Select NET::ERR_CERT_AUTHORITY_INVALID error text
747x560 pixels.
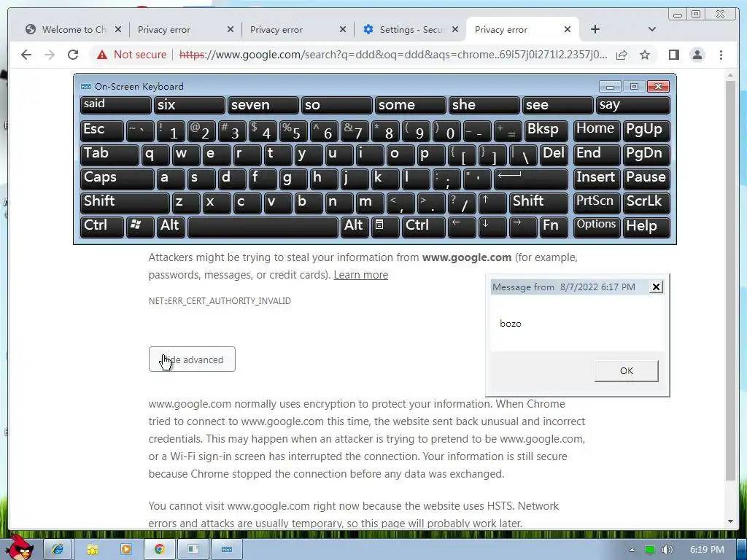pyautogui.click(x=220, y=301)
